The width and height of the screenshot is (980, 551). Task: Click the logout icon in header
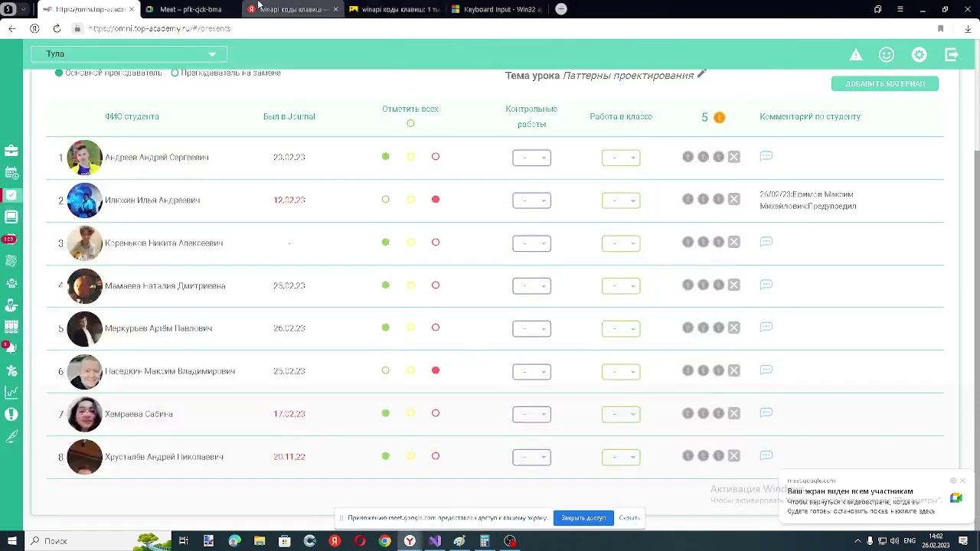click(952, 54)
